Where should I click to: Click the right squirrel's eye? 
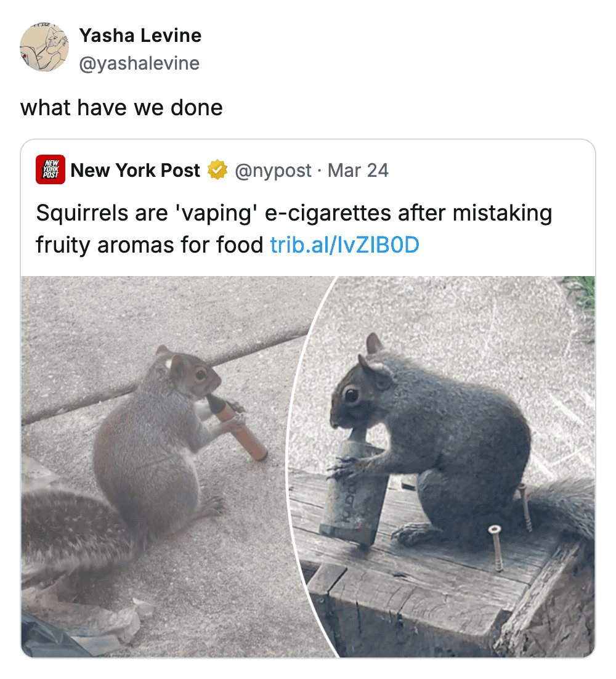pyautogui.click(x=352, y=395)
